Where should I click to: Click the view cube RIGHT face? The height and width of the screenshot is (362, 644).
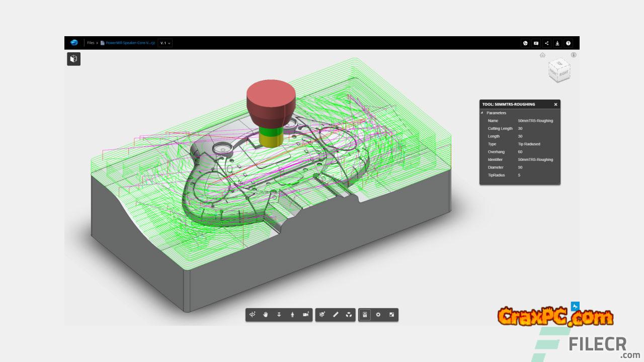[563, 73]
